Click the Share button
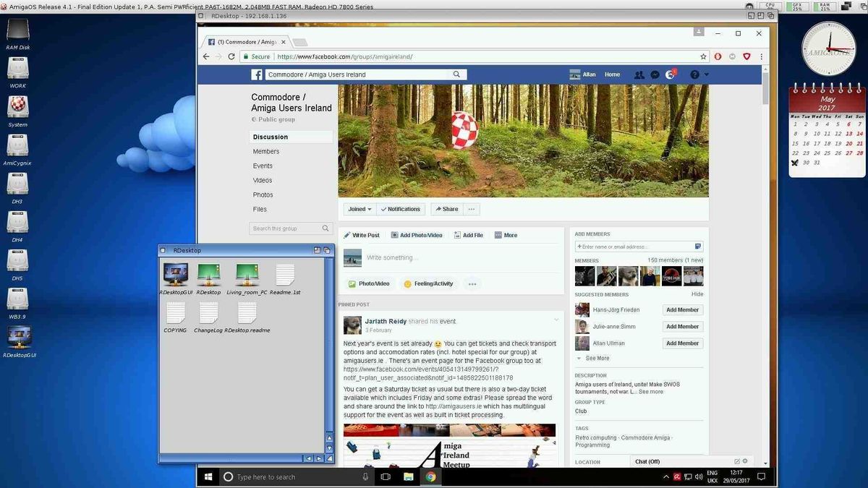Image resolution: width=868 pixels, height=488 pixels. (x=446, y=209)
